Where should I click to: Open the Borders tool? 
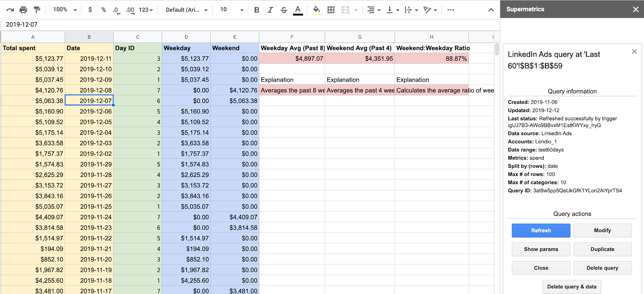(x=331, y=10)
